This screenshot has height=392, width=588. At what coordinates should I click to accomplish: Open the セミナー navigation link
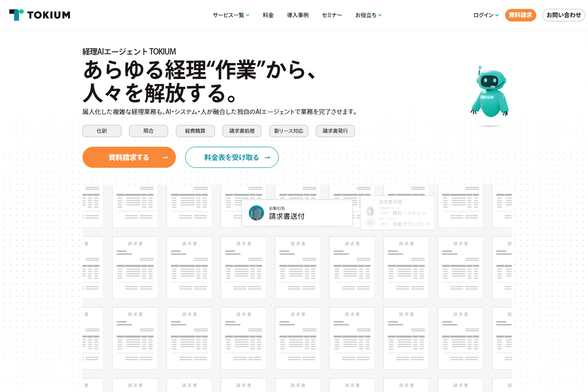(x=332, y=15)
